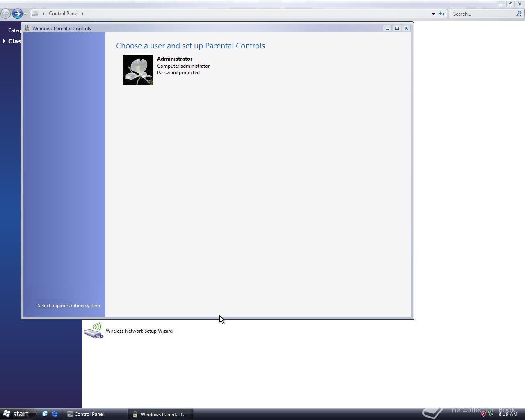The height and width of the screenshot is (420, 525).
Task: Select the Administrator user name
Action: (x=175, y=59)
